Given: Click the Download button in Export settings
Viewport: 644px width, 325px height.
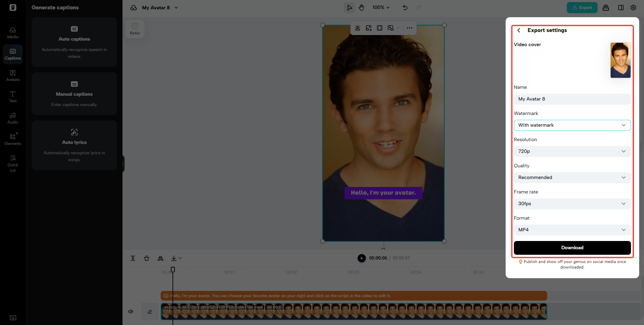Looking at the screenshot, I should coord(572,248).
